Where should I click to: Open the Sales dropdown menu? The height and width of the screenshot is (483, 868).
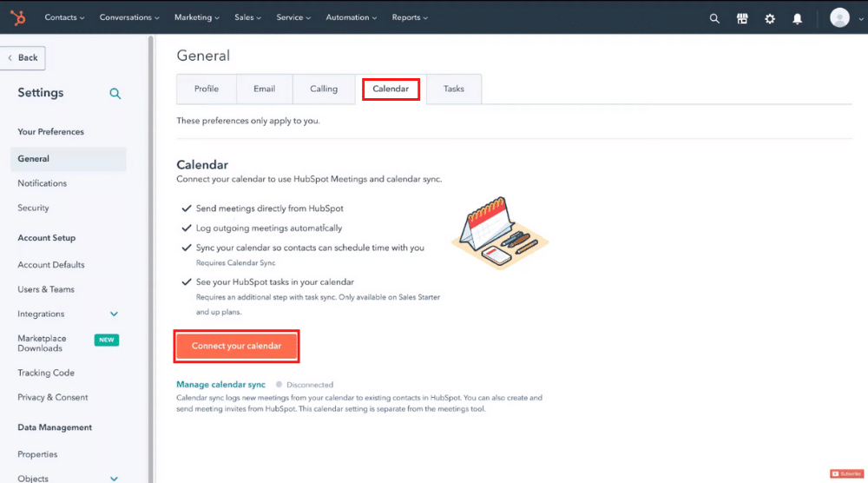pyautogui.click(x=248, y=17)
